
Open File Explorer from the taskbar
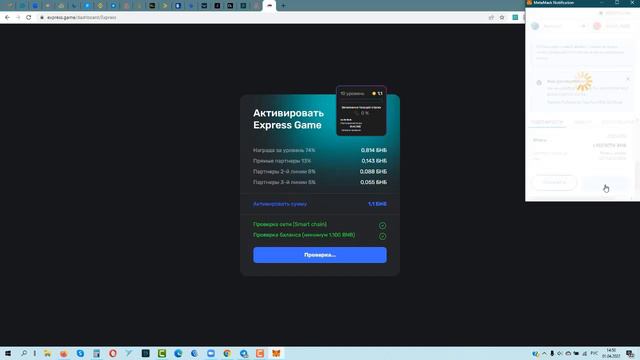pyautogui.click(x=47, y=353)
